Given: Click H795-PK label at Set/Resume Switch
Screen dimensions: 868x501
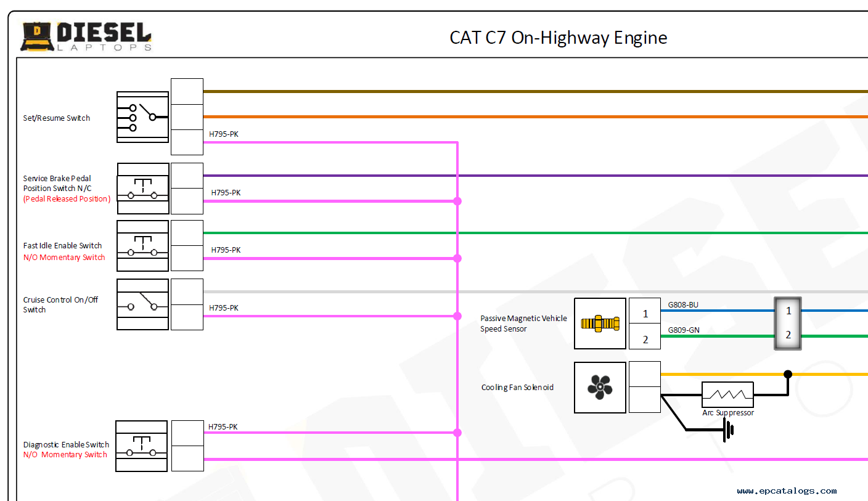Looking at the screenshot, I should click(224, 133).
